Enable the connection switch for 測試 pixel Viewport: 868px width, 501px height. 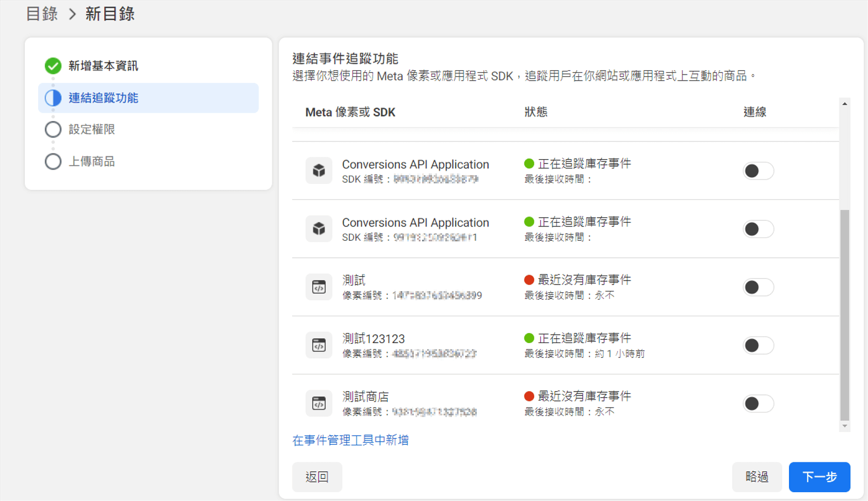[758, 287]
